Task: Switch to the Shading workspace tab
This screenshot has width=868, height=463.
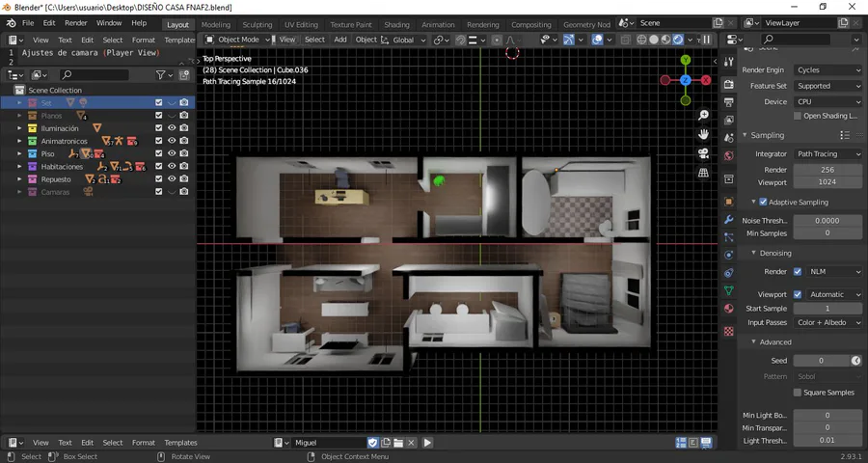Action: coord(396,24)
